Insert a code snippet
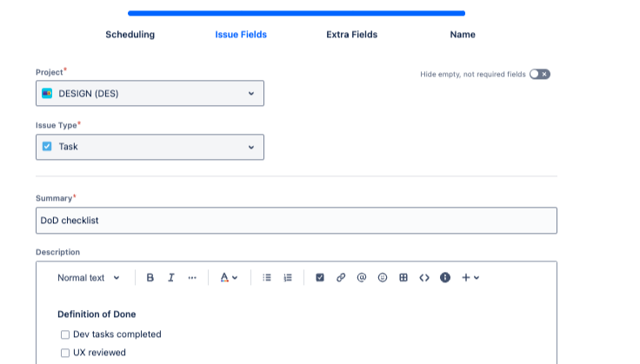The height and width of the screenshot is (364, 640). click(x=424, y=278)
